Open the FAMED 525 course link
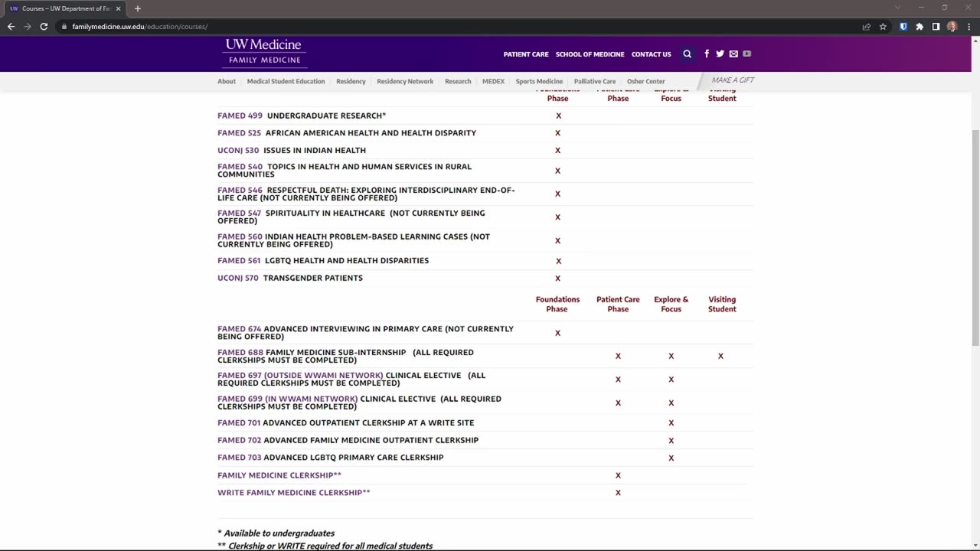The height and width of the screenshot is (551, 980). tap(239, 133)
